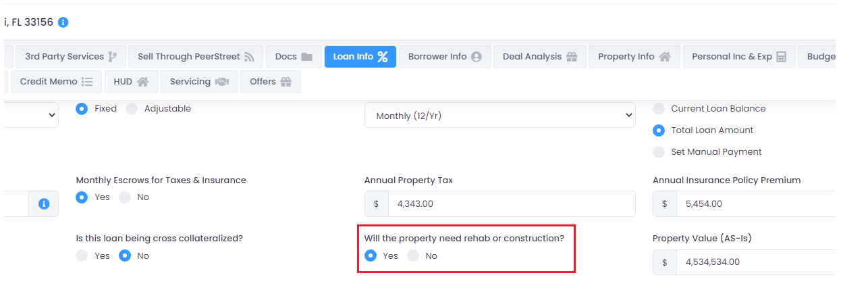Open the Monthly (12/Yr) dropdown
The width and height of the screenshot is (868, 292).
coord(499,116)
